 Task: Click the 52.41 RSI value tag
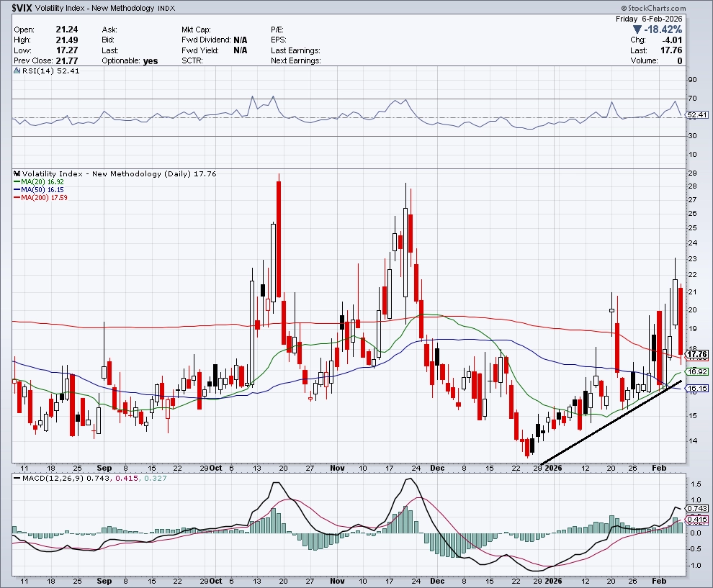[x=697, y=114]
